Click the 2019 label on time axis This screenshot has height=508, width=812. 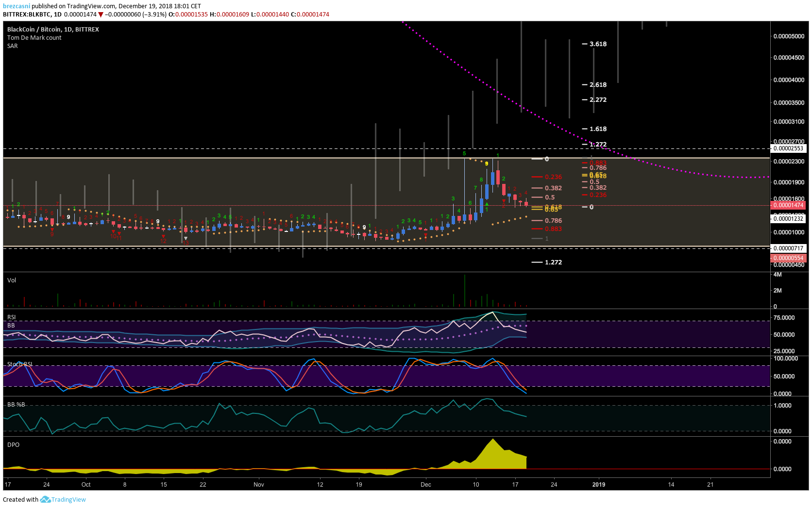click(599, 484)
